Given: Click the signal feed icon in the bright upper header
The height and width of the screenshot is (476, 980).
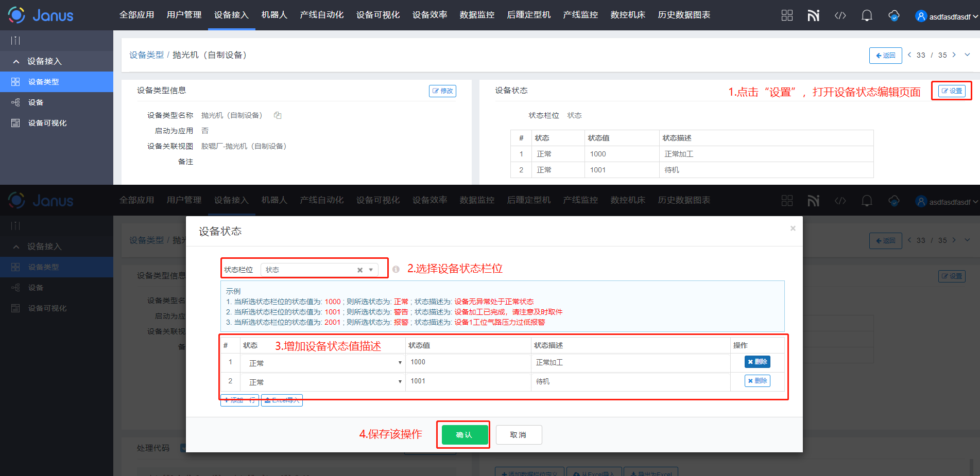Looking at the screenshot, I should pos(813,15).
